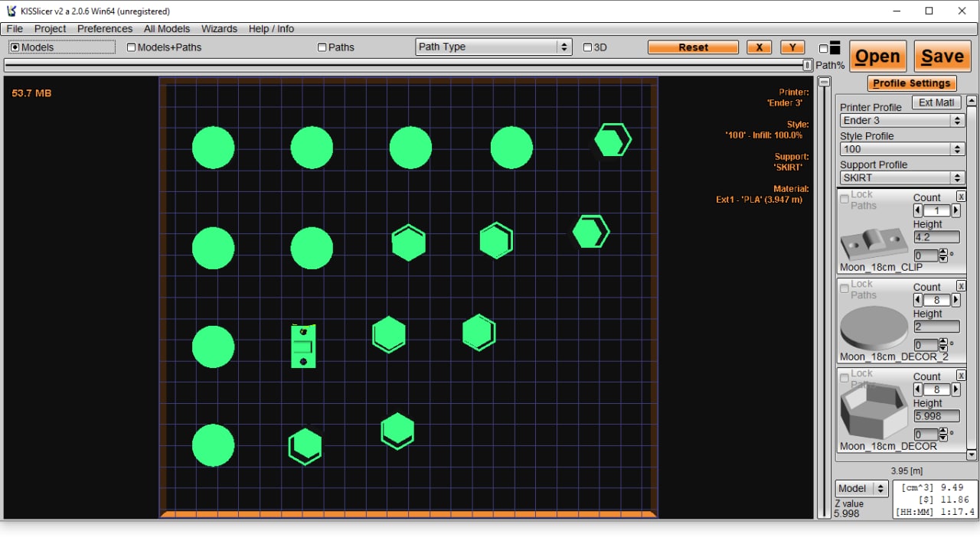This screenshot has width=980, height=537.
Task: Select the Moon_18cm_DECOR_2 disc thumbnail
Action: tap(874, 328)
